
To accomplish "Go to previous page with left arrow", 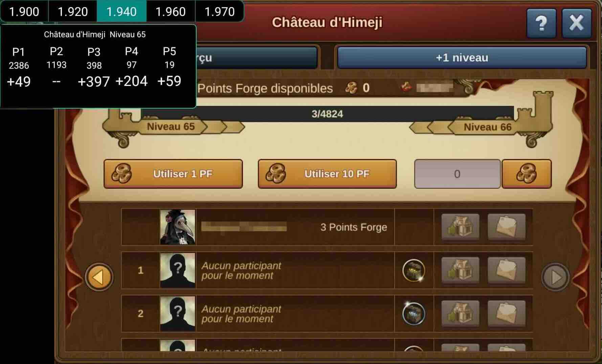I will pyautogui.click(x=99, y=277).
